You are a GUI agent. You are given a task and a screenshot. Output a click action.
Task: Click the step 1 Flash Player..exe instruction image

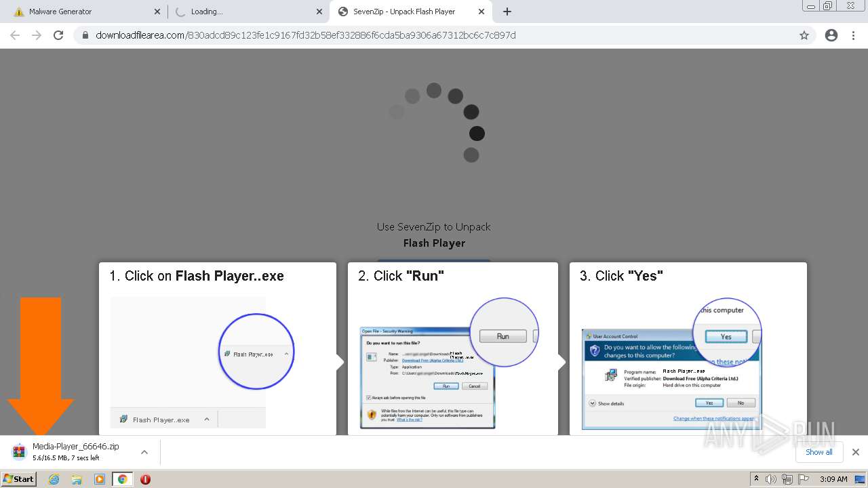[202, 362]
